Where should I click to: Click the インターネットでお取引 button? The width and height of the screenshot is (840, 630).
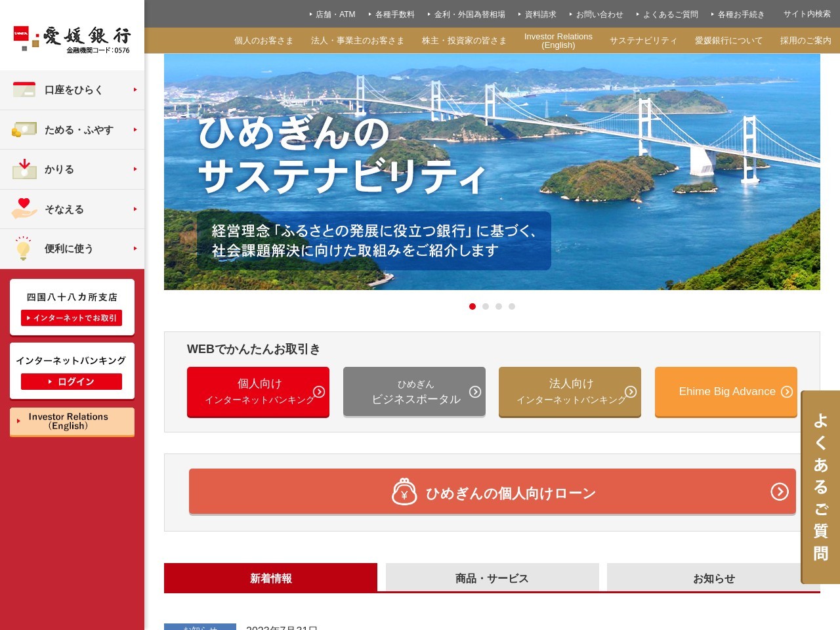point(72,318)
